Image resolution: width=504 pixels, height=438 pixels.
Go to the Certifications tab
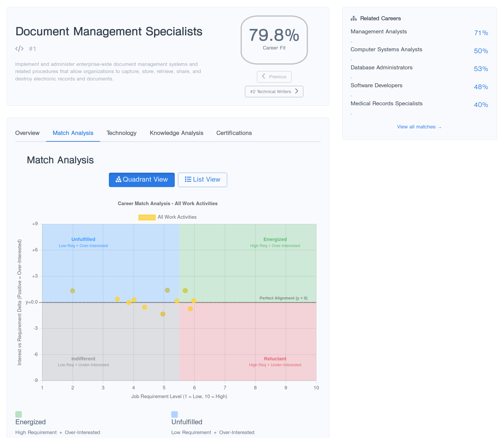point(234,133)
